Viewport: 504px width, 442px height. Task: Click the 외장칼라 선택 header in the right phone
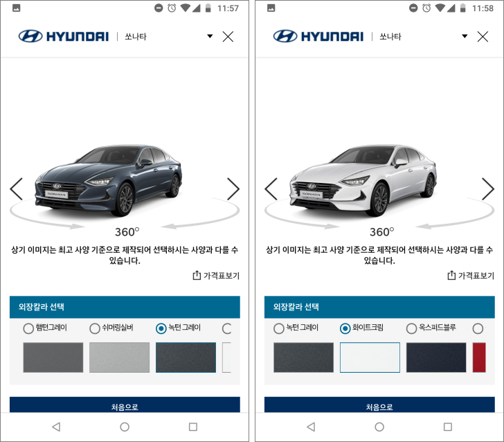[379, 307]
